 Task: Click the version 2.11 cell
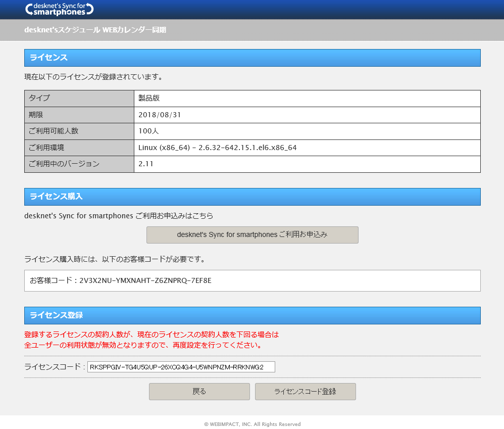coord(307,164)
